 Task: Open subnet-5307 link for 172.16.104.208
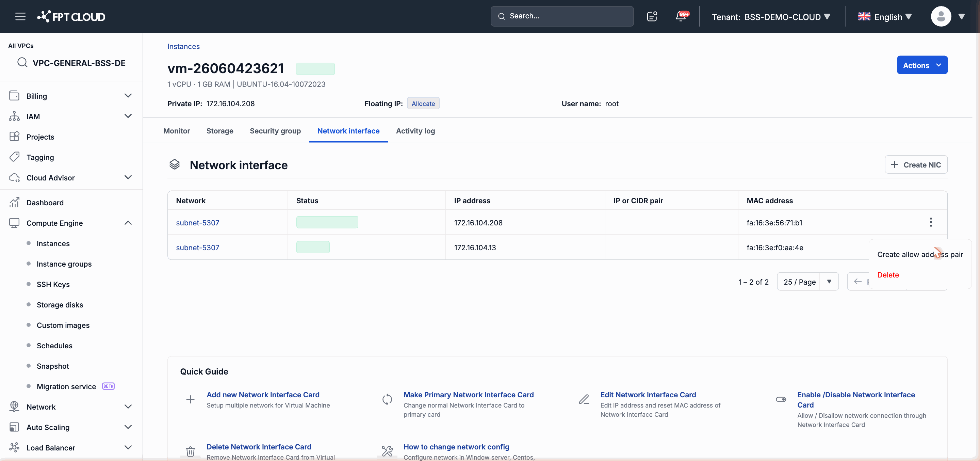click(x=197, y=222)
